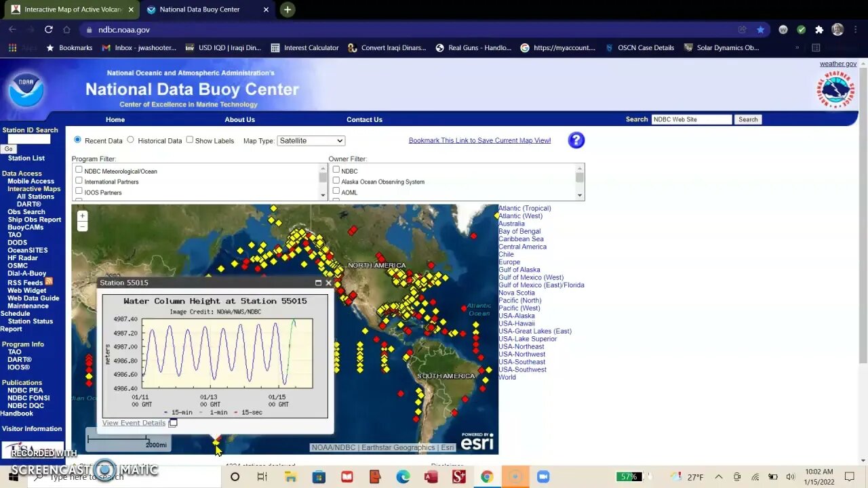This screenshot has width=868, height=488.
Task: Click the Windows taskbar search box
Action: click(125, 476)
